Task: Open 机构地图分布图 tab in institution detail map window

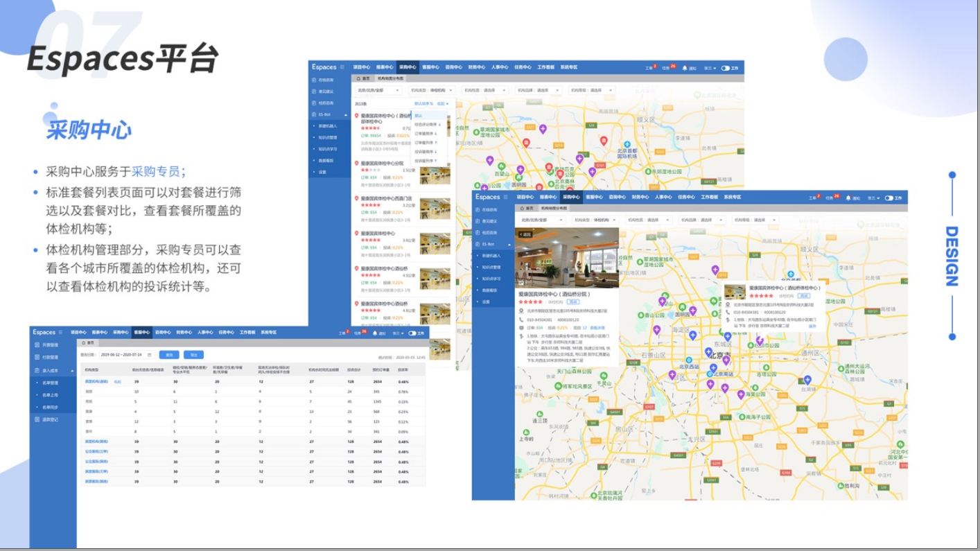Action: (x=554, y=208)
